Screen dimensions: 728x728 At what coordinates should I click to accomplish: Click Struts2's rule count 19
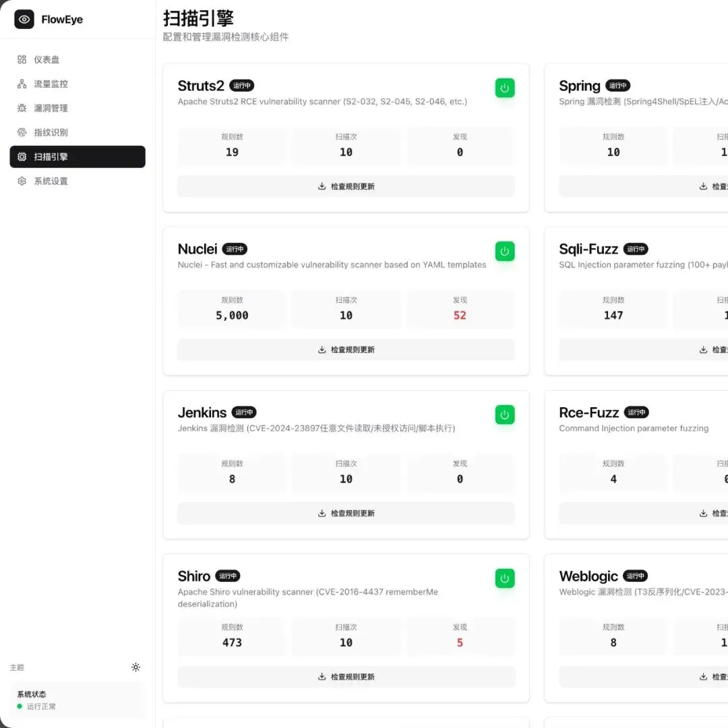pos(232,152)
